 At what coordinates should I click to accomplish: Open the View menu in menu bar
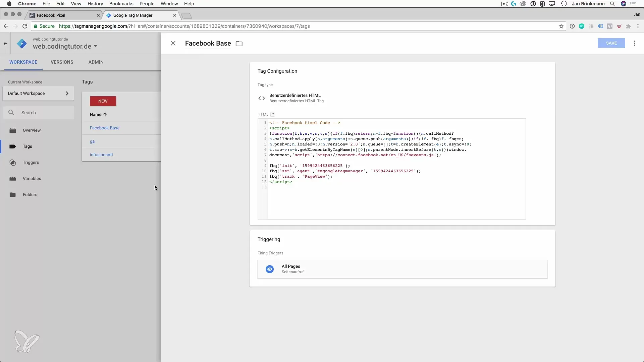coord(76,4)
